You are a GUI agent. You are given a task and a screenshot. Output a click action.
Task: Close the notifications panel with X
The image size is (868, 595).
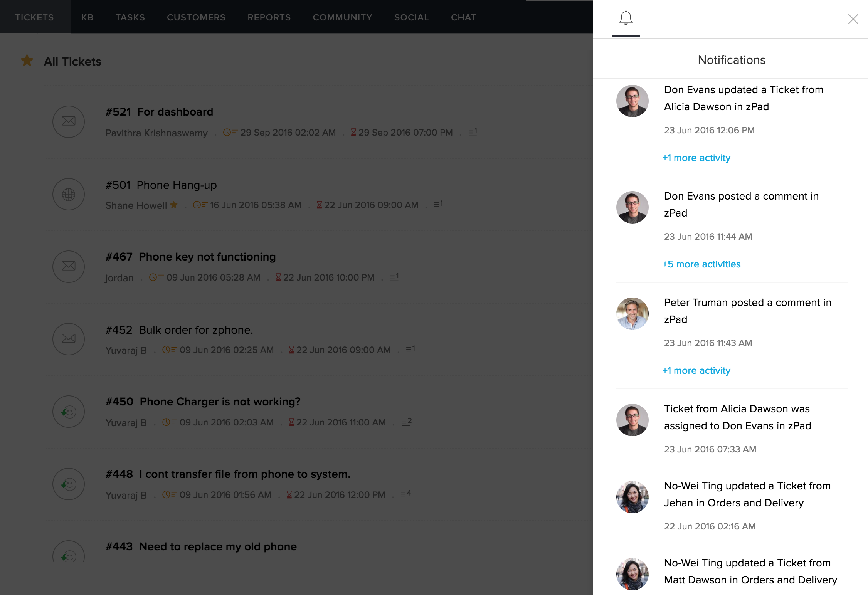(x=853, y=19)
